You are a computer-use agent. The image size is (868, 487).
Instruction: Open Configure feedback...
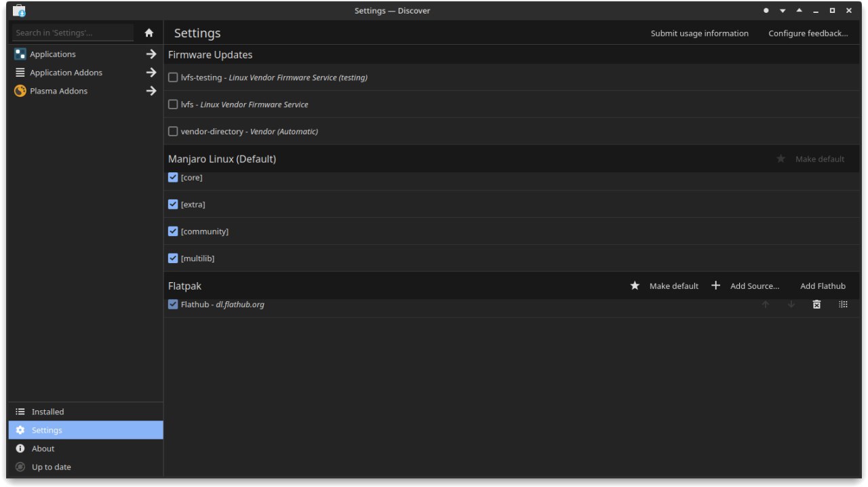point(808,33)
